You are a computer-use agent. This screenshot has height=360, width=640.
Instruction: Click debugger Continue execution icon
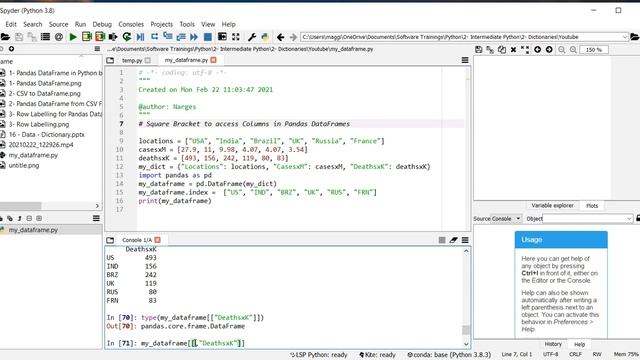click(x=194, y=37)
